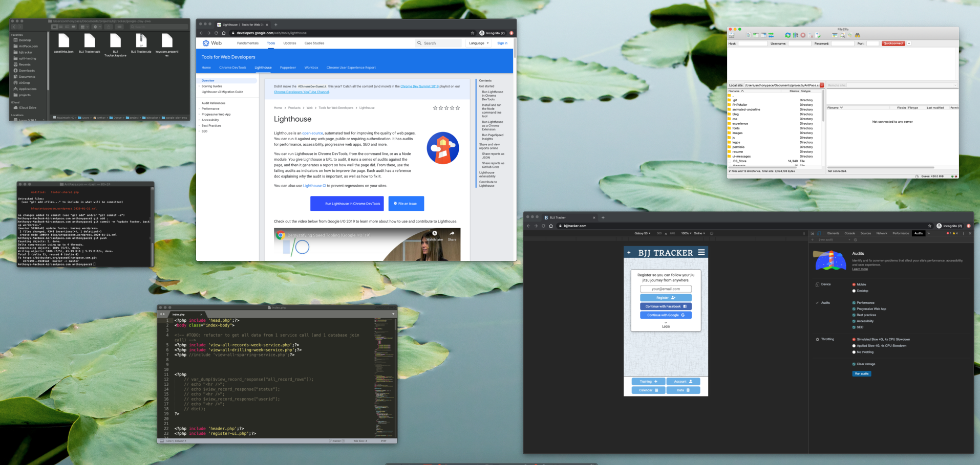Click bookmark star in developers.google.com address bar
The image size is (980, 465).
pos(473,33)
